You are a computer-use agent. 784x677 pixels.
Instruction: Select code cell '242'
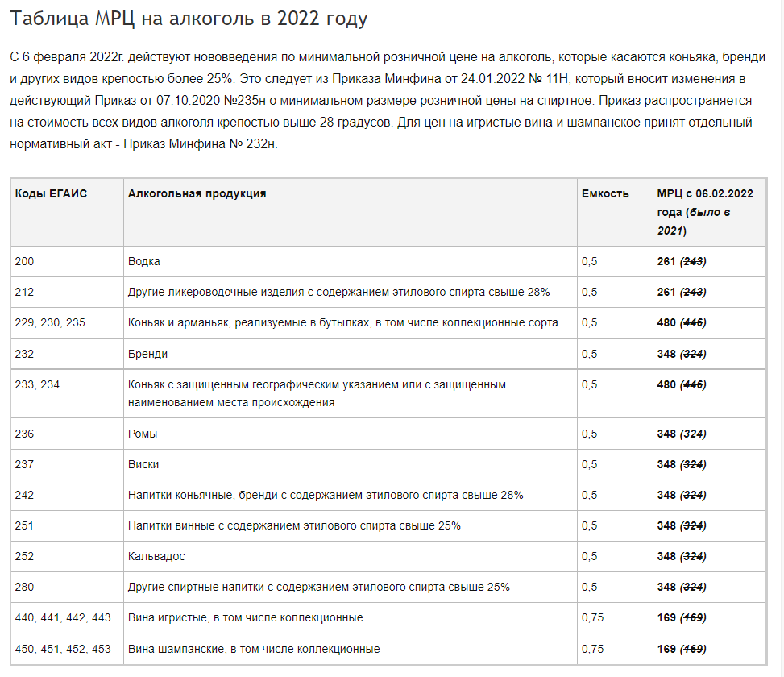coord(67,495)
